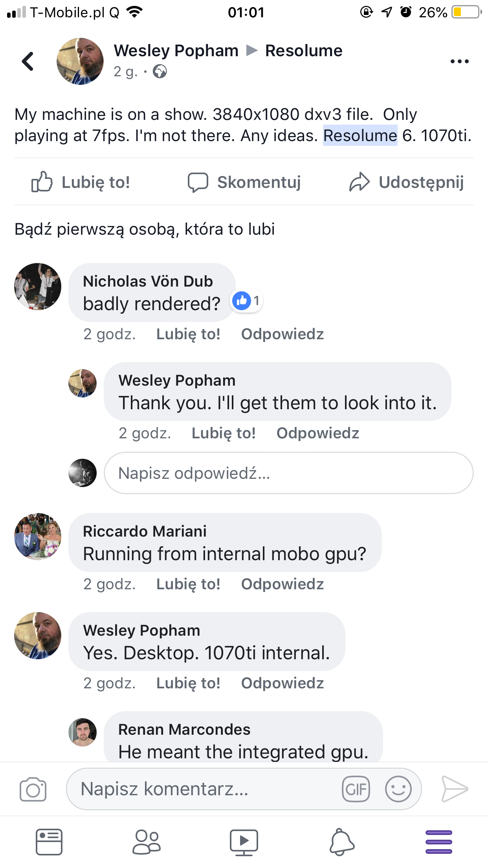Like the post with Lubię to!

pos(81,182)
